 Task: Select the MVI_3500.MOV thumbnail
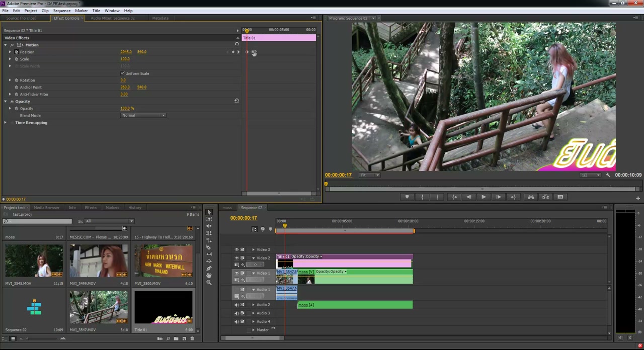(x=163, y=260)
